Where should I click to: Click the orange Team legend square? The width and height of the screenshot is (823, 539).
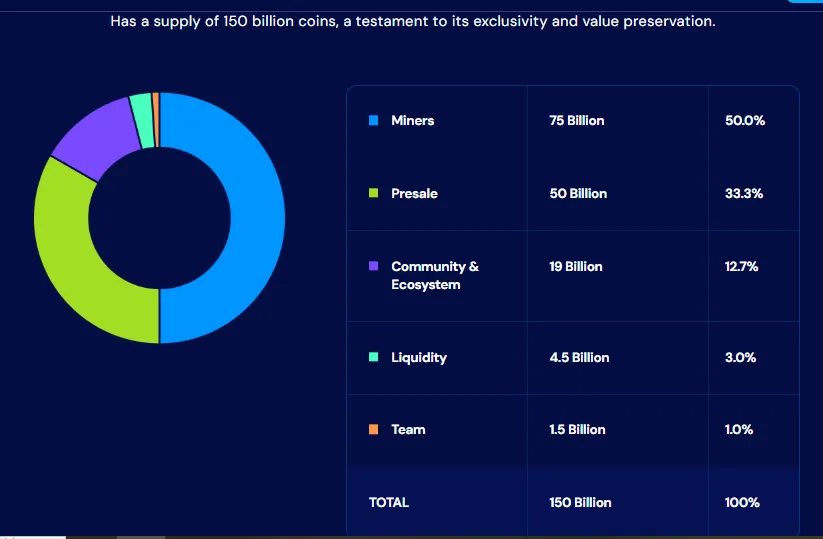[x=374, y=430]
